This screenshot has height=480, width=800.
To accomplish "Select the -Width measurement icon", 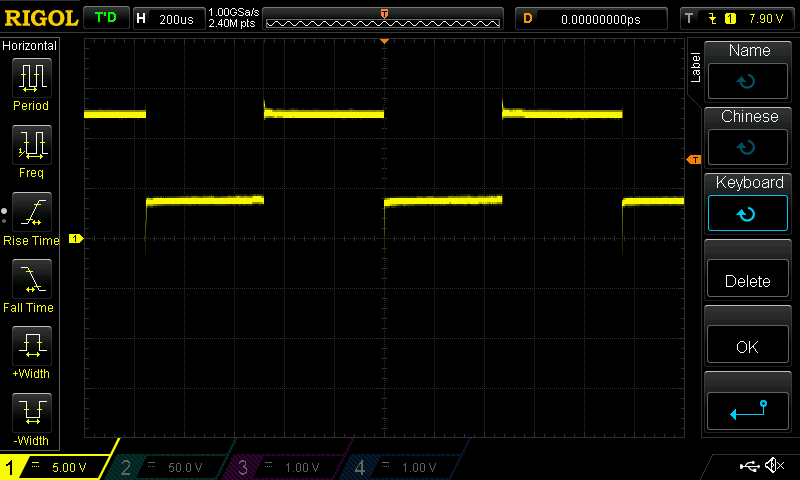I will pyautogui.click(x=32, y=413).
